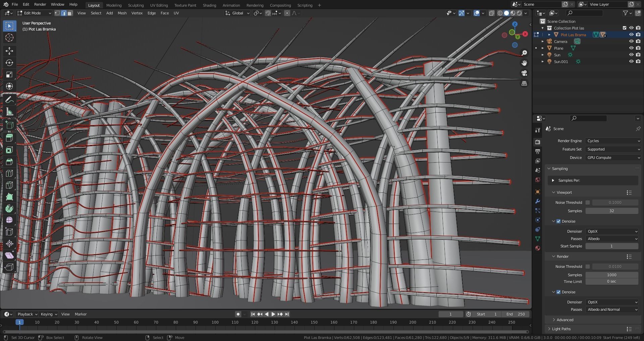Click the End frame field in timeline
This screenshot has width=644, height=341.
pos(516,314)
